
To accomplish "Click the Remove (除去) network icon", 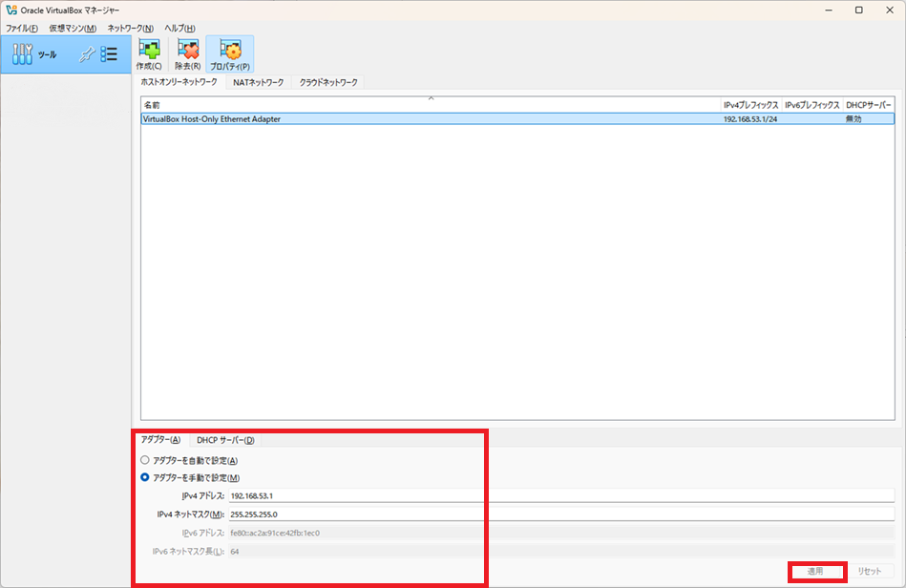I will [188, 54].
